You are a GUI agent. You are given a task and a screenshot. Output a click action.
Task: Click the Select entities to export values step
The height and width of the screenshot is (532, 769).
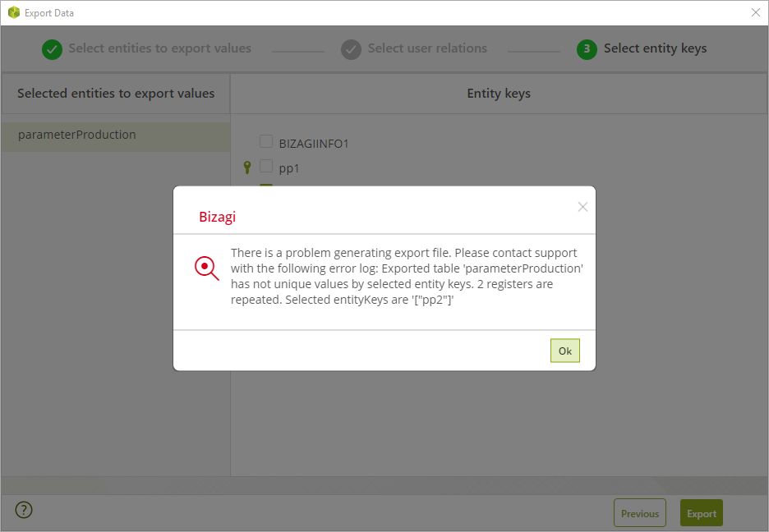[x=160, y=48]
